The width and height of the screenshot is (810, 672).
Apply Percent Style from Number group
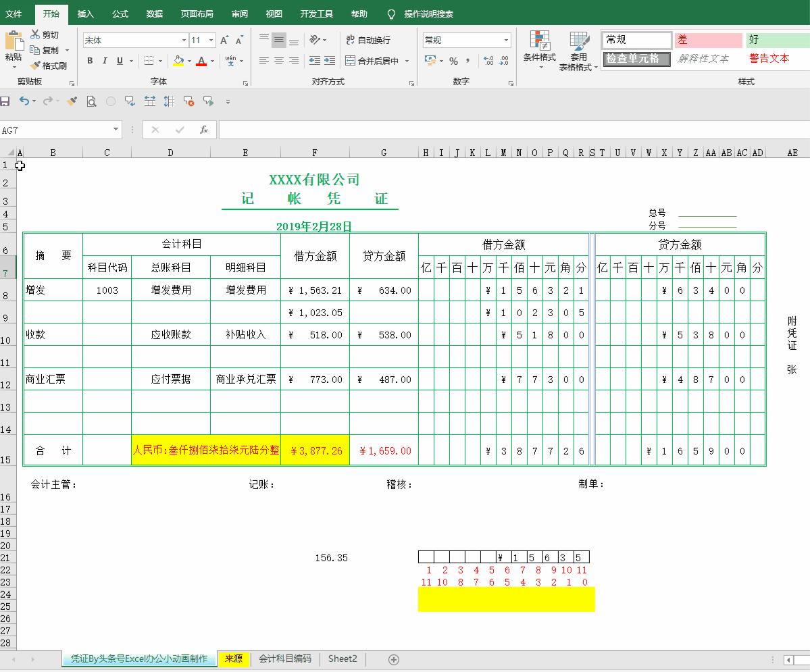pyautogui.click(x=455, y=60)
